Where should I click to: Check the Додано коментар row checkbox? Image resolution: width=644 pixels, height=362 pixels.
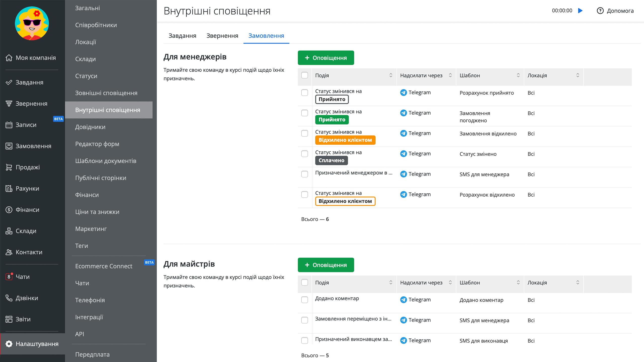tap(305, 300)
